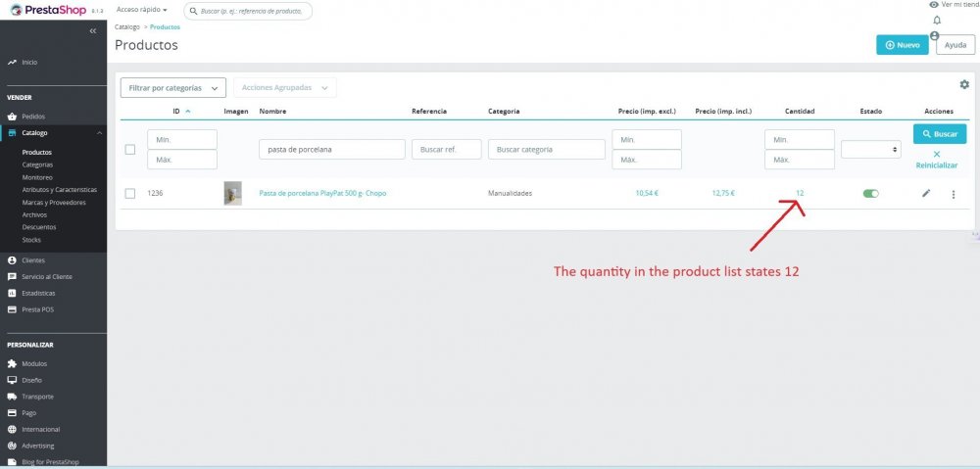The height and width of the screenshot is (469, 980).
Task: Open Descuentos submenu item
Action: coord(39,227)
